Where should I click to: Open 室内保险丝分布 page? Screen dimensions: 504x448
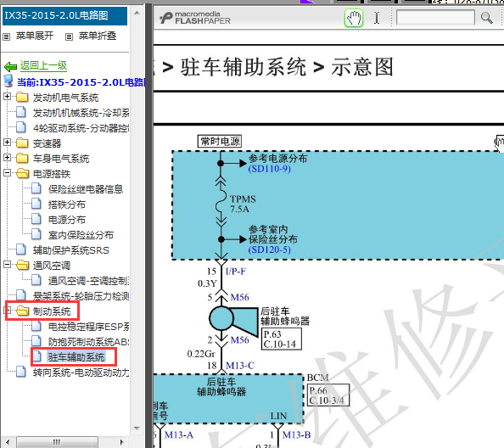point(81,235)
